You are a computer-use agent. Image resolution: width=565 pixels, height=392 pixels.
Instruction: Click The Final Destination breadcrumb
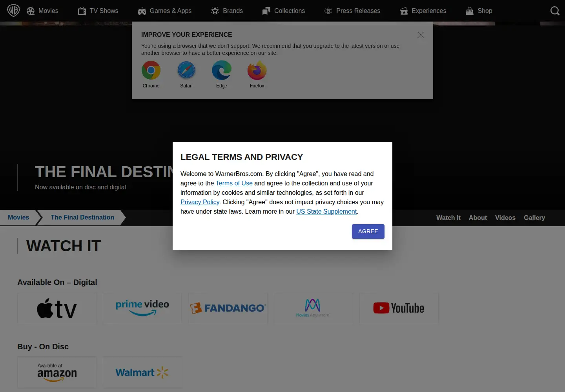(x=82, y=217)
